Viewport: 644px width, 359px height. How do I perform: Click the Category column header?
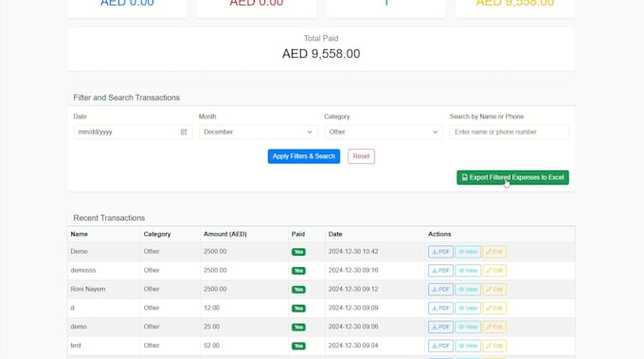click(157, 234)
